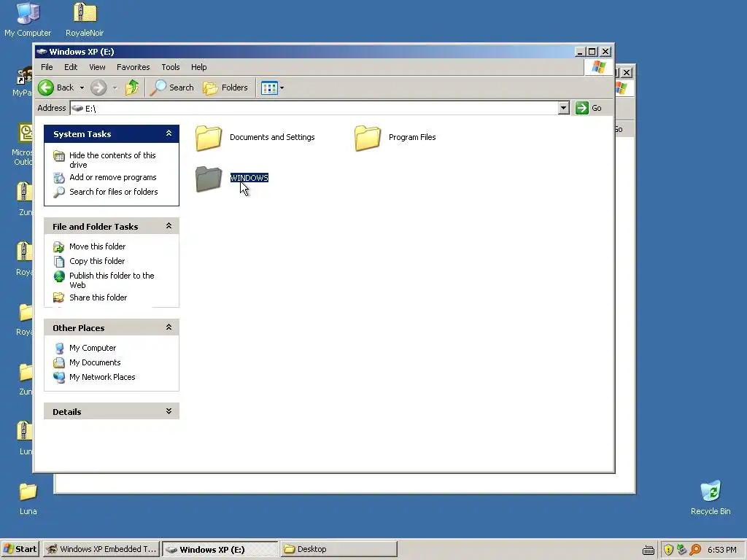Click the Copy this folder icon

(x=59, y=262)
